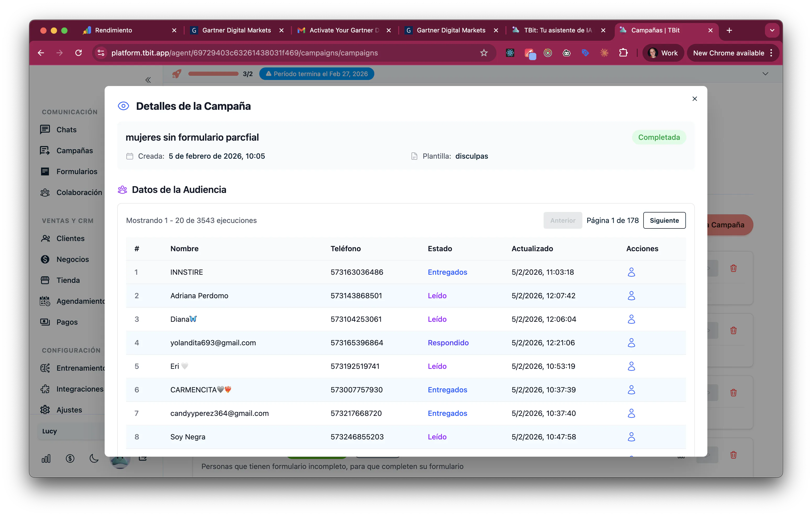Image resolution: width=812 pixels, height=516 pixels.
Task: Click Período termina el Feb 27, 2026 badge
Action: 317,74
